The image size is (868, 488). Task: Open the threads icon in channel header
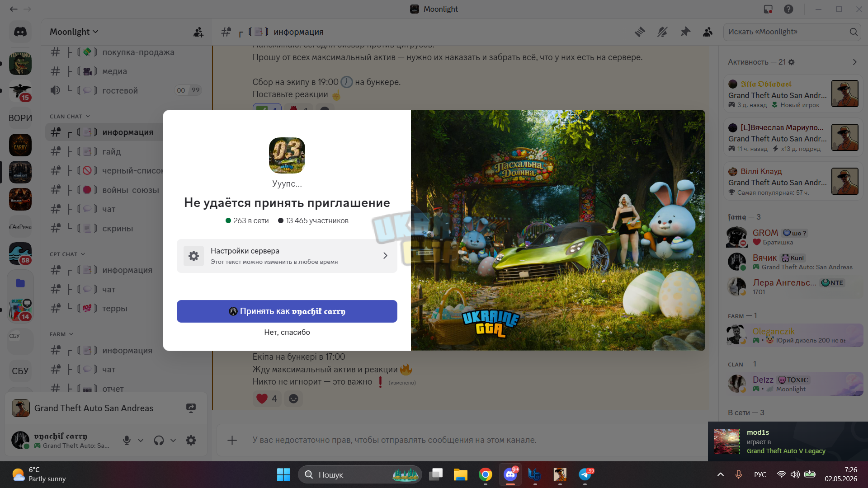tap(640, 32)
